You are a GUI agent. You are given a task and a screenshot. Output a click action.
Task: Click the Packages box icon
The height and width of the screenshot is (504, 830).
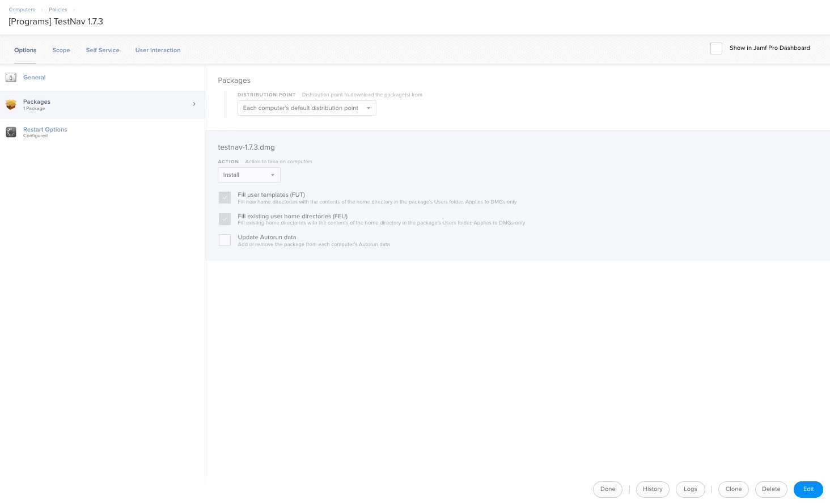click(x=11, y=104)
